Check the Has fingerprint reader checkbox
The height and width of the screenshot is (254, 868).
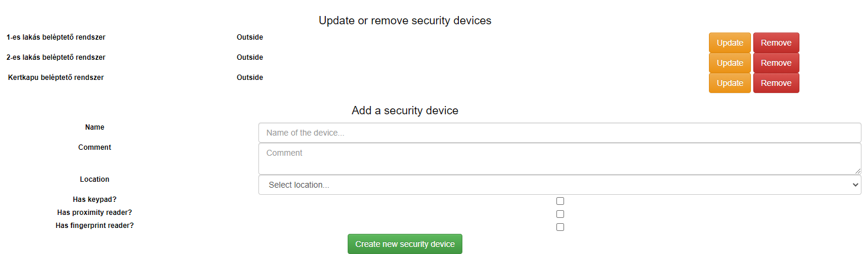(560, 227)
